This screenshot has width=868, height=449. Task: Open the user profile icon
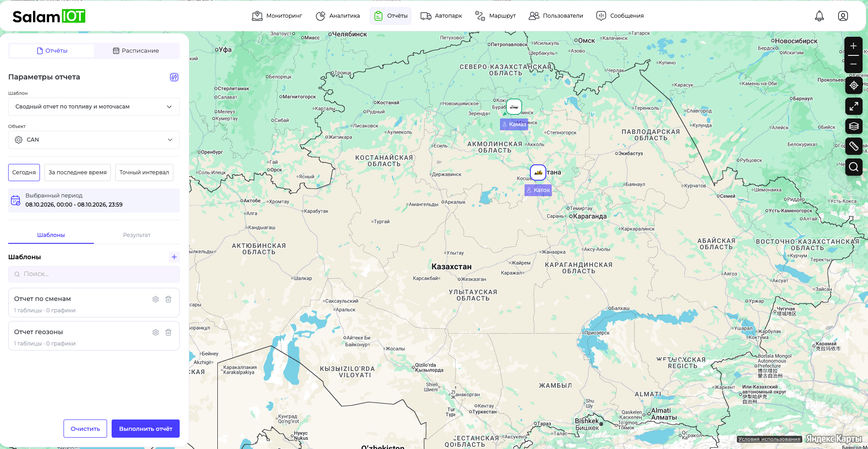(843, 16)
